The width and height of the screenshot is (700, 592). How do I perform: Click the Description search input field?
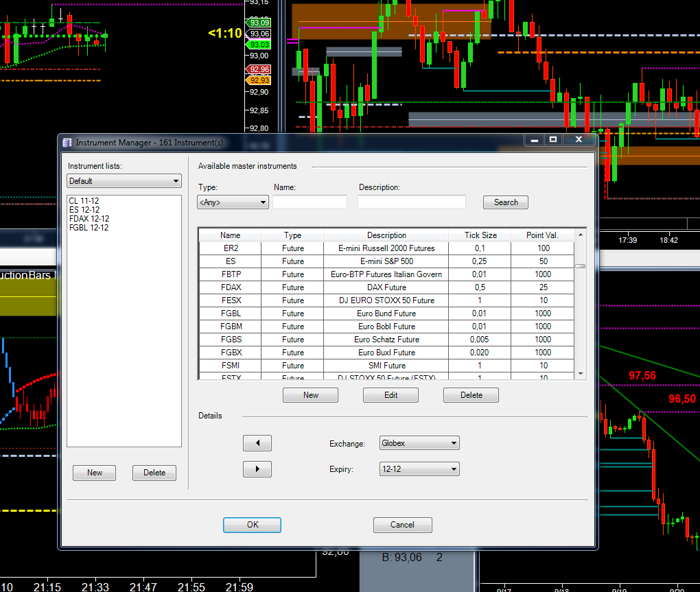412,202
